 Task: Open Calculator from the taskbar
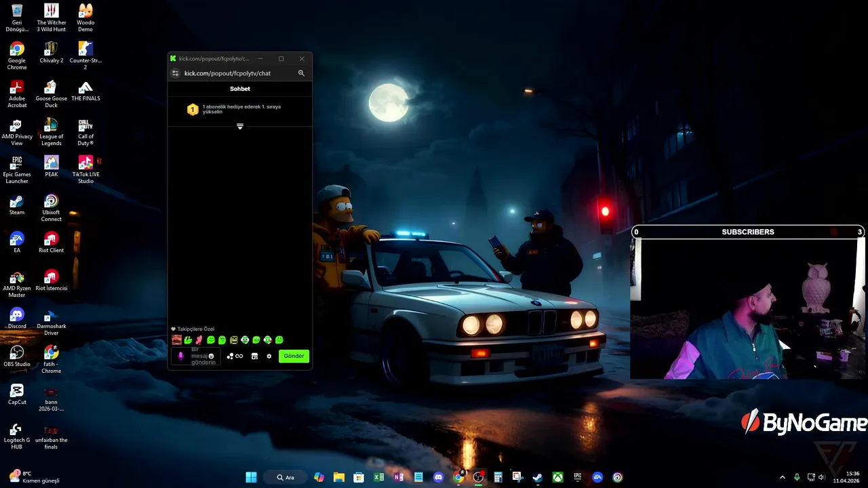tap(498, 477)
